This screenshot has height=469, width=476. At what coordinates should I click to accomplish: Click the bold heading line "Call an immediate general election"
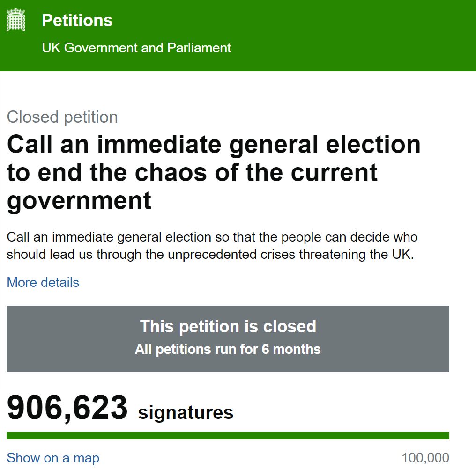tap(214, 145)
